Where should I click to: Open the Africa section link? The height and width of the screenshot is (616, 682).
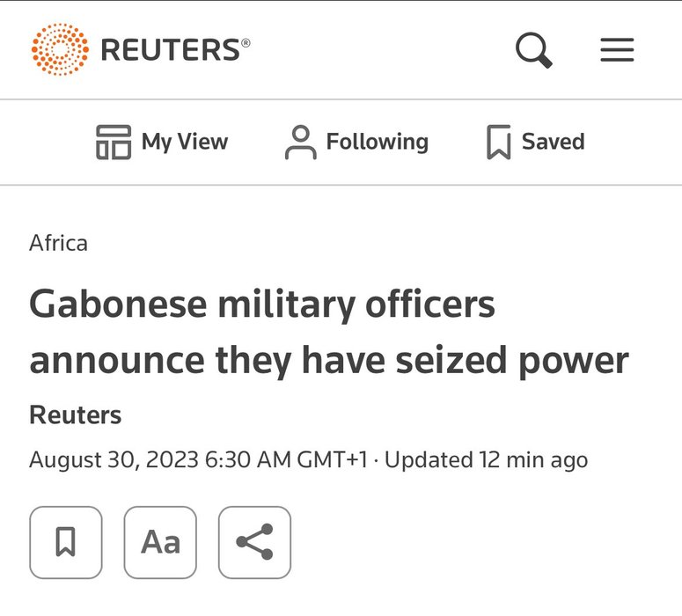(x=58, y=243)
